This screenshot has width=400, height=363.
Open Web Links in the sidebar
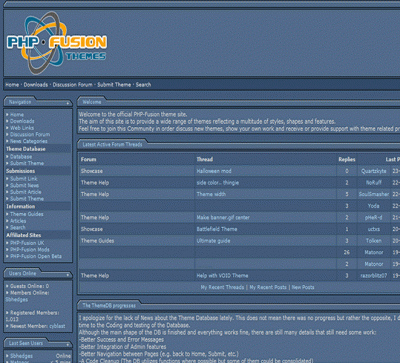coord(22,128)
